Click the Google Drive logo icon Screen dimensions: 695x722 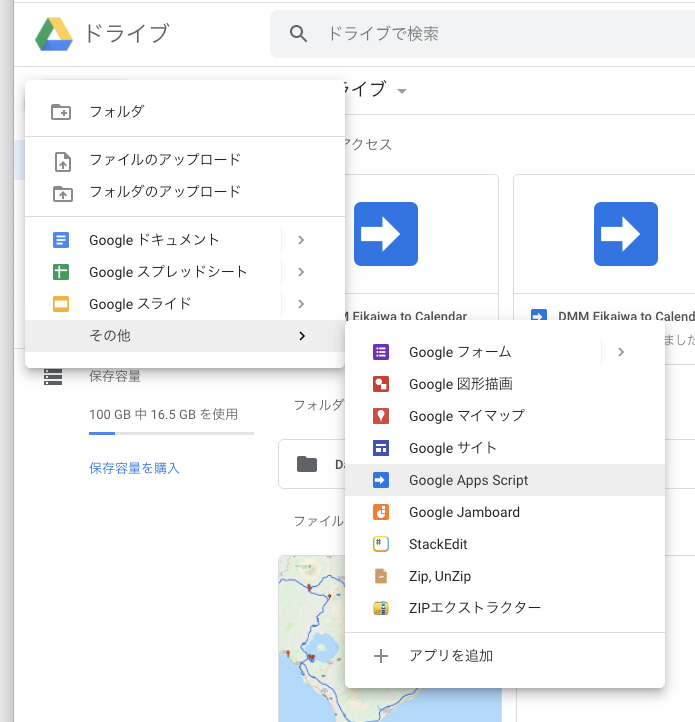click(x=54, y=34)
